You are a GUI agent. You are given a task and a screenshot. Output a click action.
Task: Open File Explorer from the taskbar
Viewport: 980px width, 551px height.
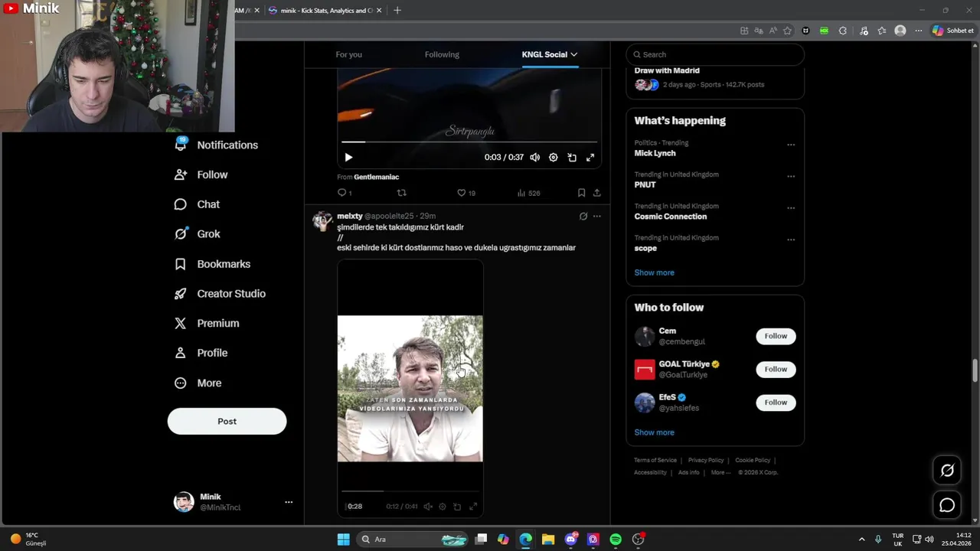548,540
